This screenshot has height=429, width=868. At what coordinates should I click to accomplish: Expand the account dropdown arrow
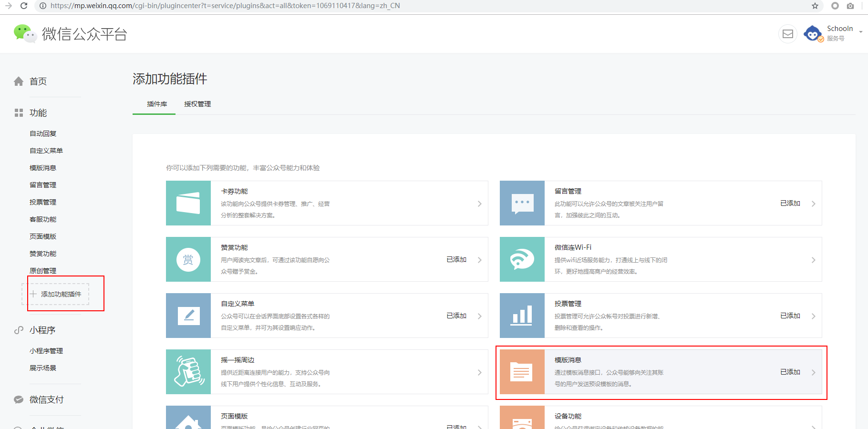tap(860, 32)
